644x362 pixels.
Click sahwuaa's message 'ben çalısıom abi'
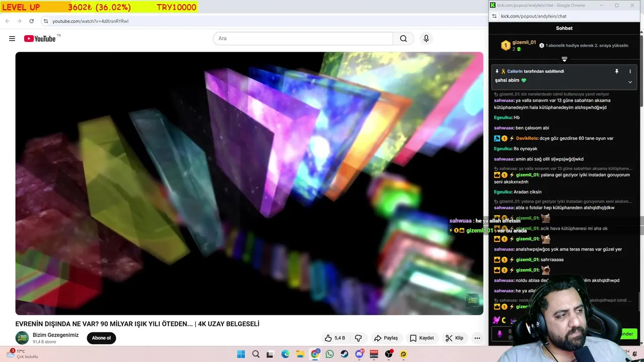(521, 128)
